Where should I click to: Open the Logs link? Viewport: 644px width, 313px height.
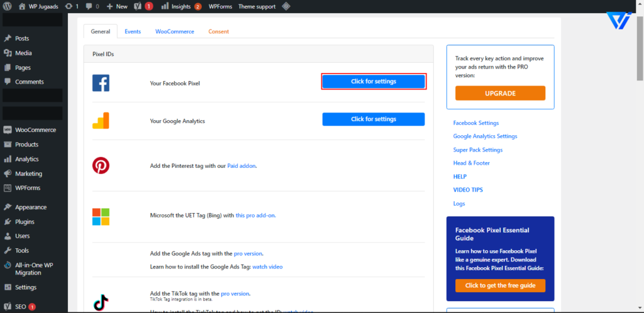point(458,204)
